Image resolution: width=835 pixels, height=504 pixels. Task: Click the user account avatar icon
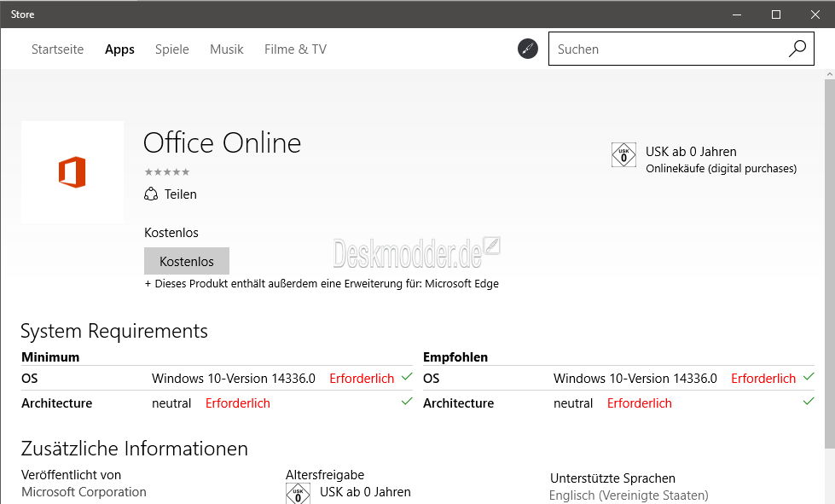point(528,49)
